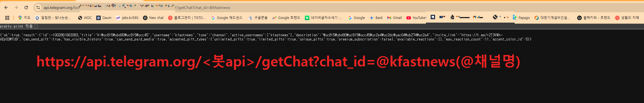The image size is (644, 103).
Task: Open the Google 애드센스 bookmark
Action: pyautogui.click(x=227, y=18)
